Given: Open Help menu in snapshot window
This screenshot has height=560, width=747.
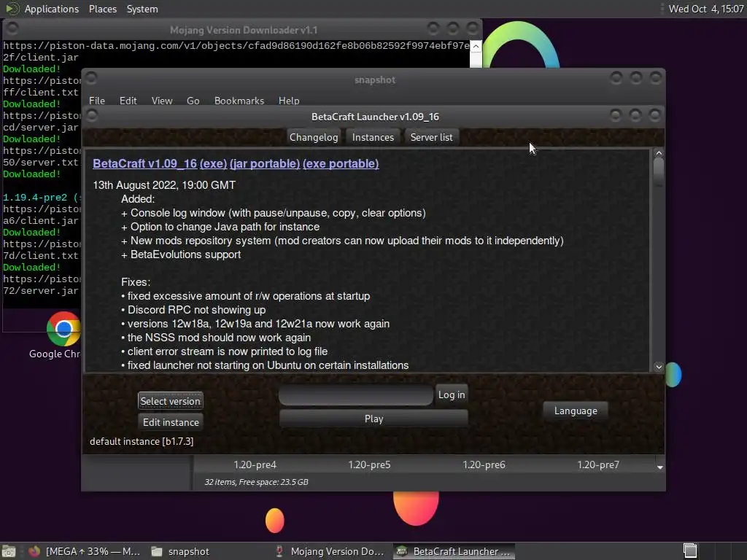Looking at the screenshot, I should [x=289, y=101].
